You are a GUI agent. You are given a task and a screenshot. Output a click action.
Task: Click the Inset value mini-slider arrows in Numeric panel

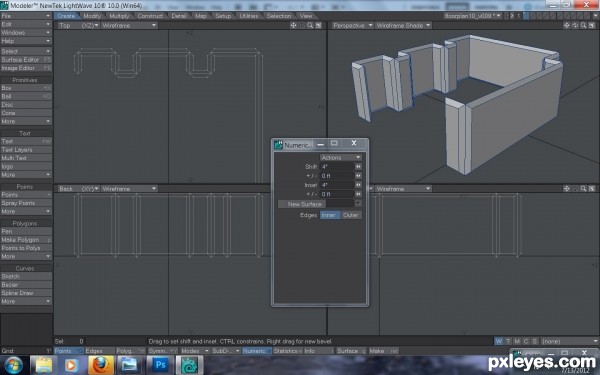pyautogui.click(x=358, y=185)
